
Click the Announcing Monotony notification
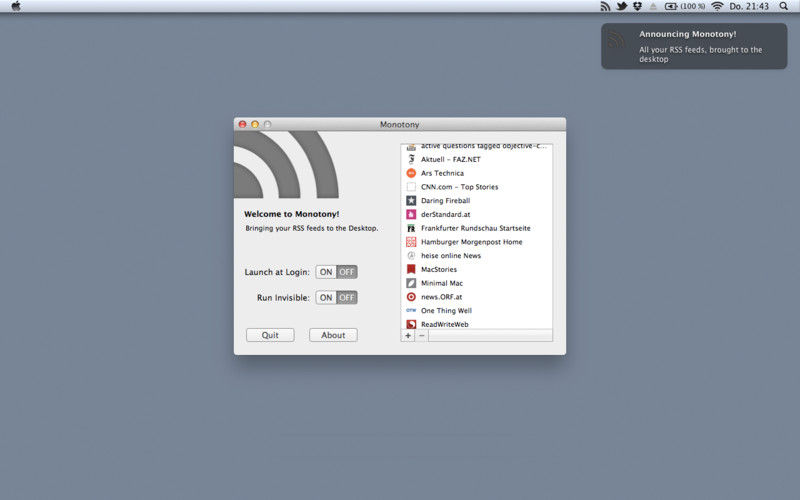pyautogui.click(x=694, y=46)
